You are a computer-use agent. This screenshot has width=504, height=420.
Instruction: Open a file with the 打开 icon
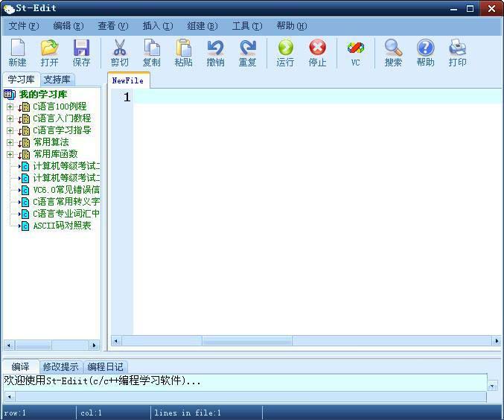pyautogui.click(x=49, y=53)
